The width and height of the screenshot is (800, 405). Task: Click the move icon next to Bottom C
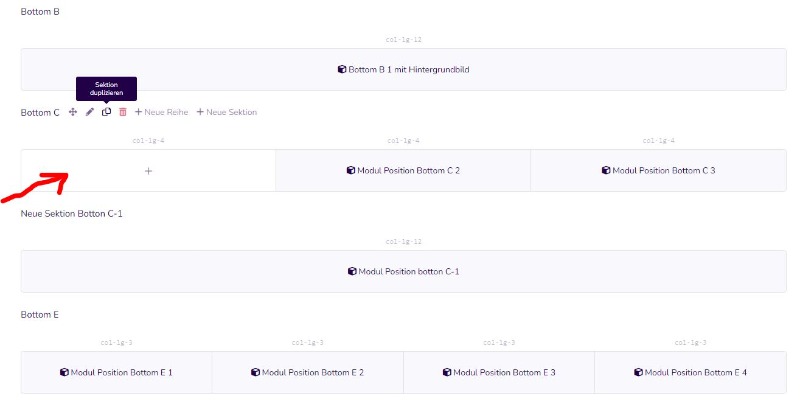[x=73, y=112]
